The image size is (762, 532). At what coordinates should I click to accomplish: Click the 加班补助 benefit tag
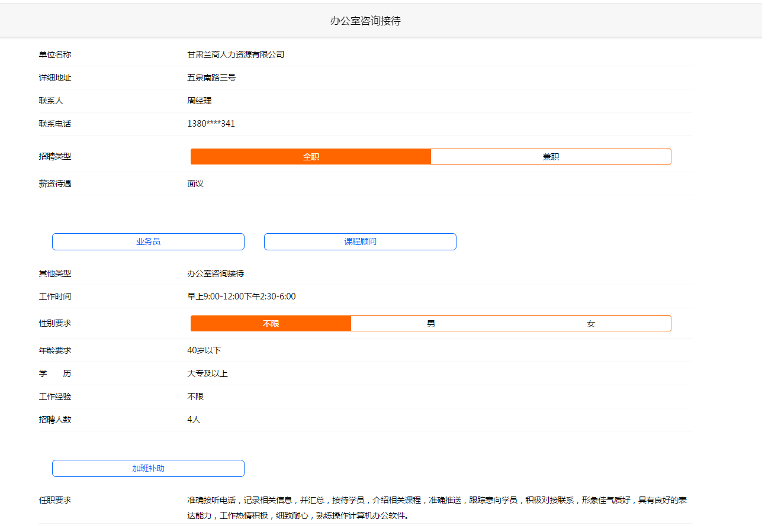click(x=148, y=469)
